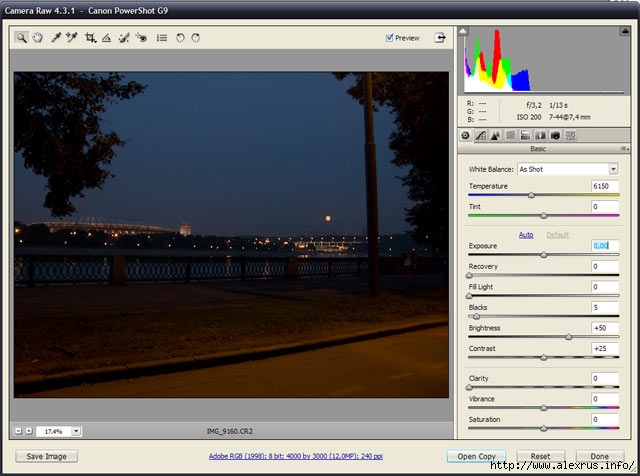
Task: Click the Contrast slider handle
Action: [x=544, y=358]
